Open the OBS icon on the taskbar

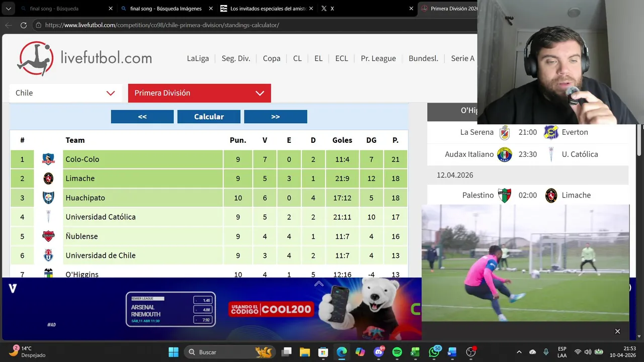[x=471, y=352]
